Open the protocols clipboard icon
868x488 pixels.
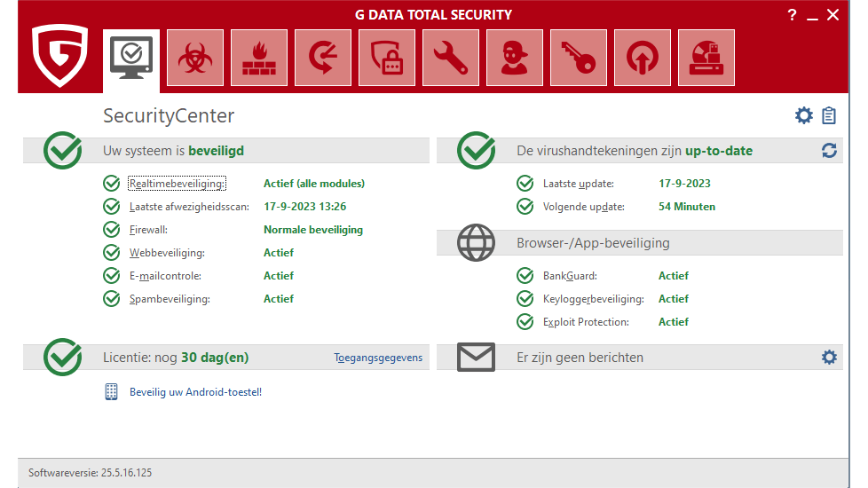(x=829, y=115)
